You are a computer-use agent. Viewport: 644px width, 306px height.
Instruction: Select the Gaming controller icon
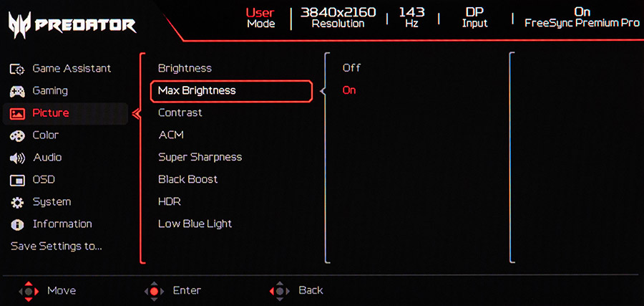[17, 91]
